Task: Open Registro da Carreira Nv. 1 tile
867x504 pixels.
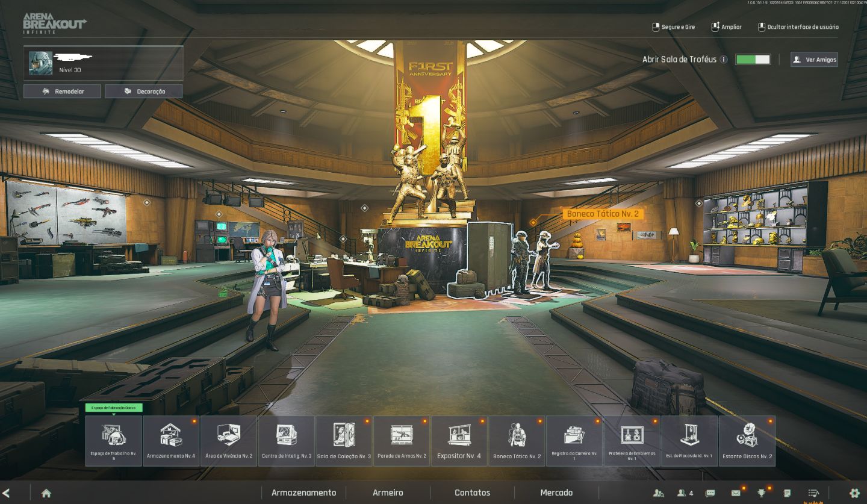Action: click(x=574, y=441)
